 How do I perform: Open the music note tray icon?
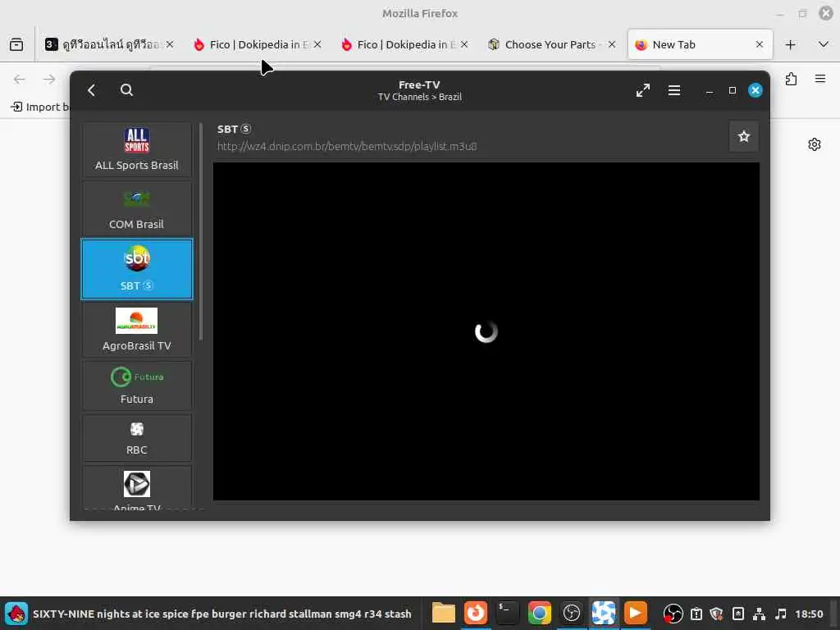781,614
